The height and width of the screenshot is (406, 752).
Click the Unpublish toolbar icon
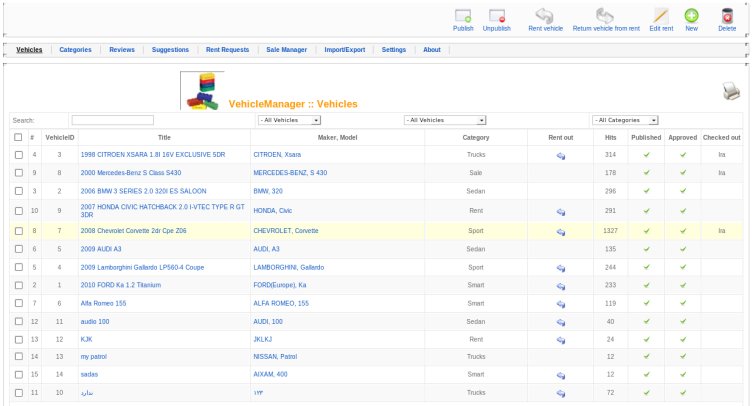497,16
